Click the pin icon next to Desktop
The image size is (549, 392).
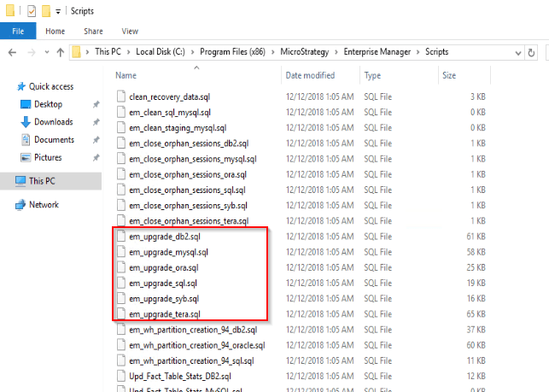[96, 104]
